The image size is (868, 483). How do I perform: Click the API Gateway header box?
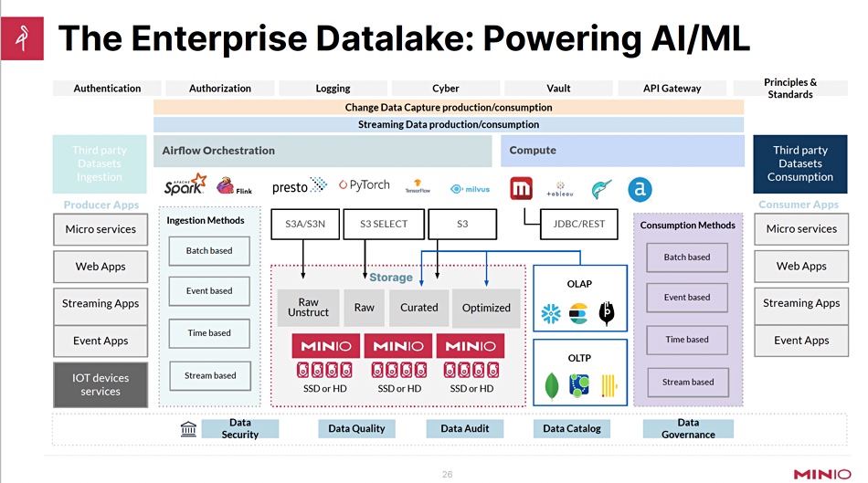(672, 88)
